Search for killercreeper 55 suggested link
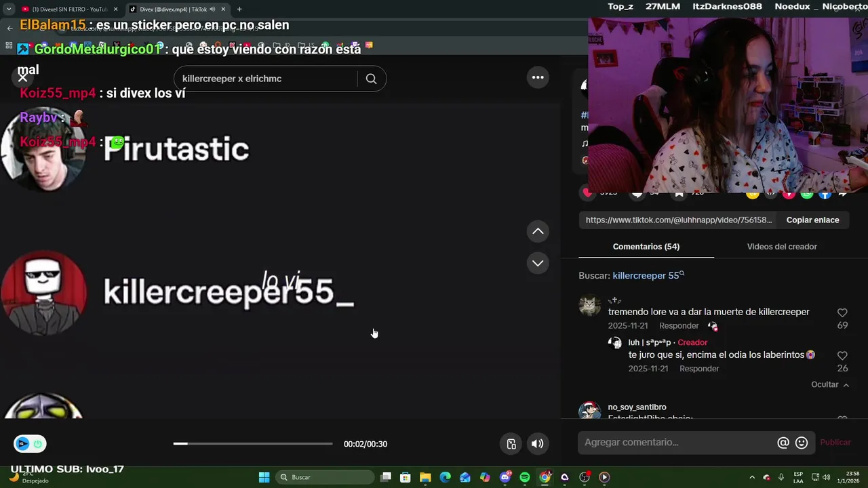Screen dimensions: 868x488 (648, 276)
